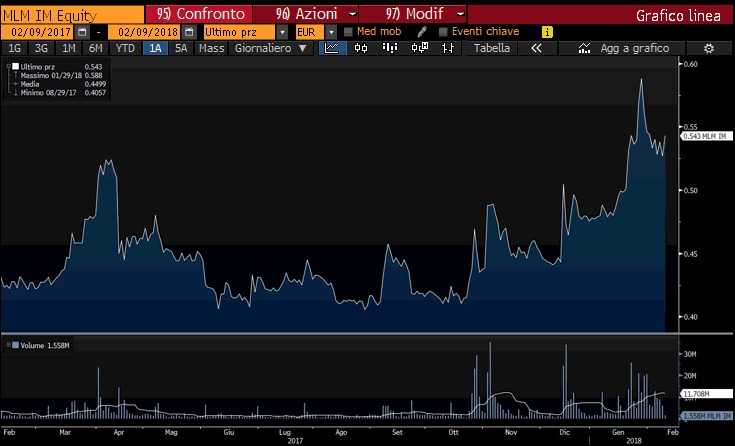Screen dimensions: 735x446
Task: Click 0.543 MLM IM price label
Action: (706, 136)
